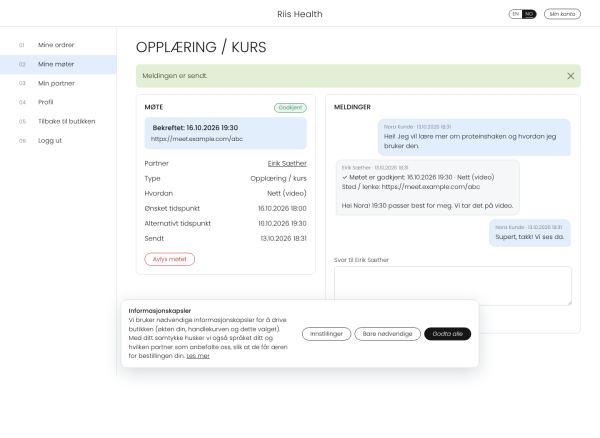Click the 'Møtet er godkjent' message from Eirik
This screenshot has height=438, width=600.
(x=427, y=188)
